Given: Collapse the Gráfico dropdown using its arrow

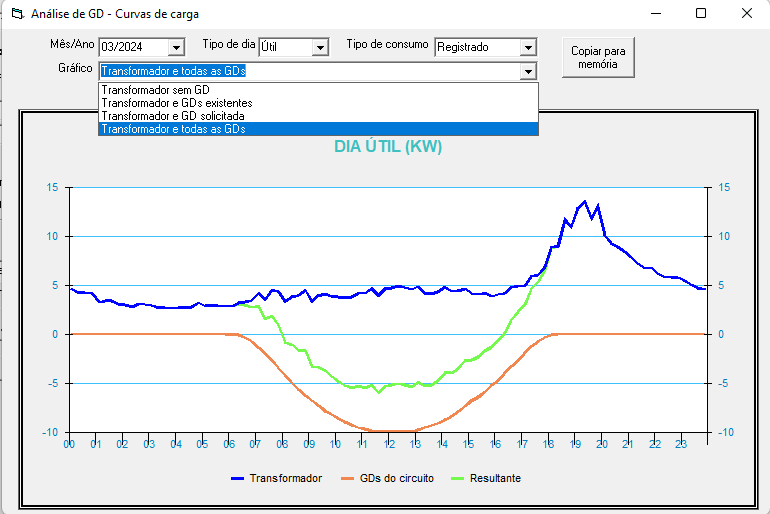Looking at the screenshot, I should (x=528, y=71).
